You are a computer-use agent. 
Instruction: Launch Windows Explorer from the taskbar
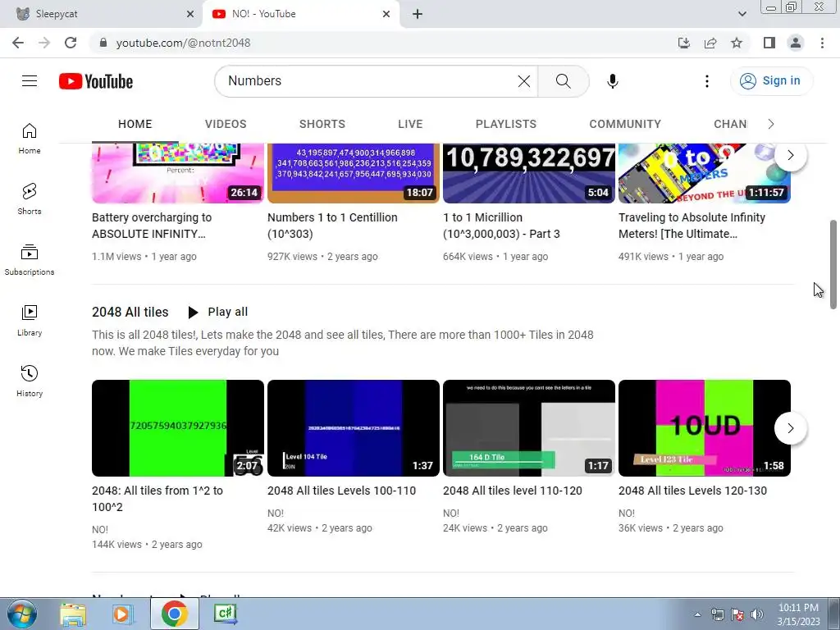pyautogui.click(x=73, y=614)
